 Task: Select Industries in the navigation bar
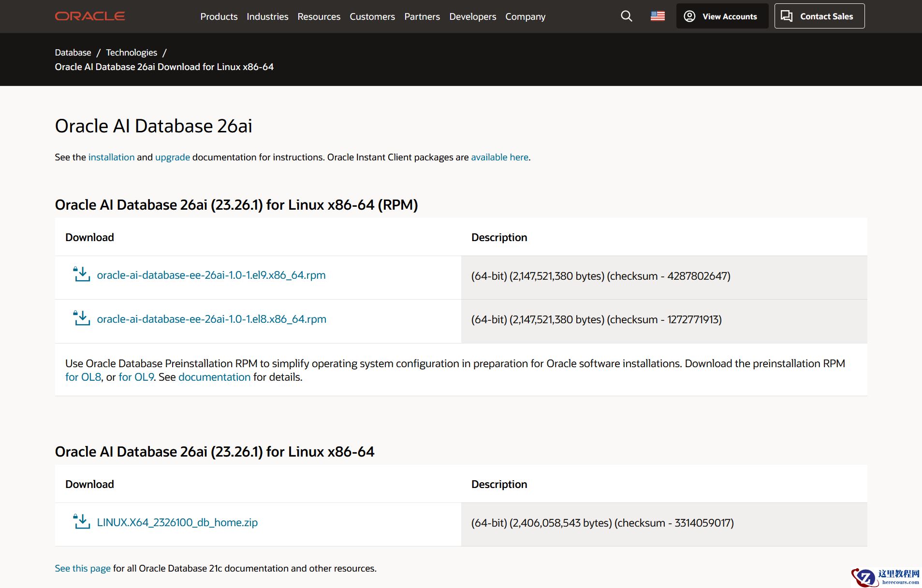267,16
